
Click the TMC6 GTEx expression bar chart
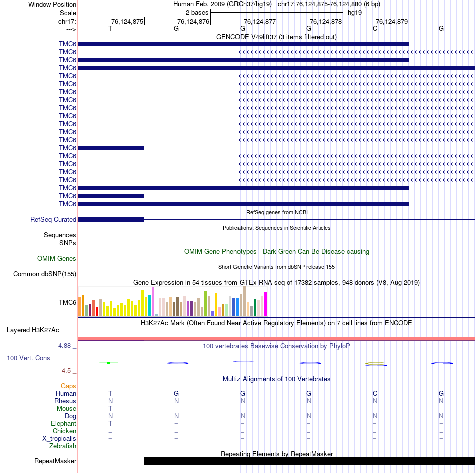click(172, 301)
